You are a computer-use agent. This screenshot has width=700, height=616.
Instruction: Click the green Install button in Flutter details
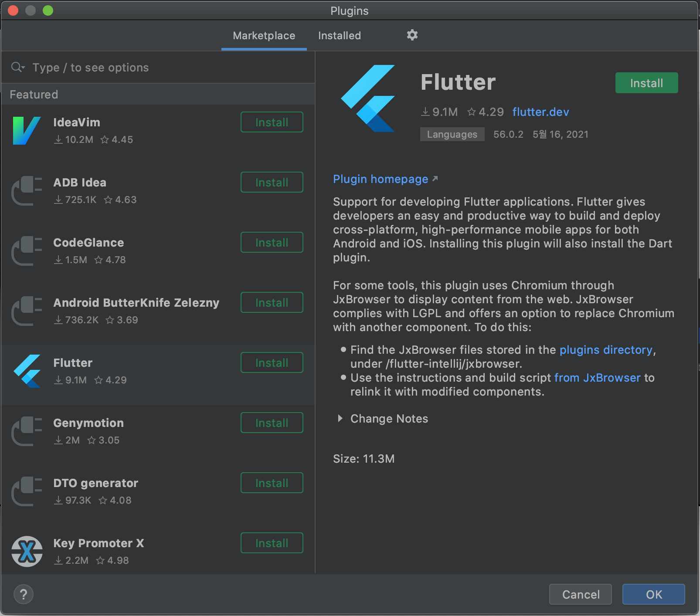pos(647,83)
